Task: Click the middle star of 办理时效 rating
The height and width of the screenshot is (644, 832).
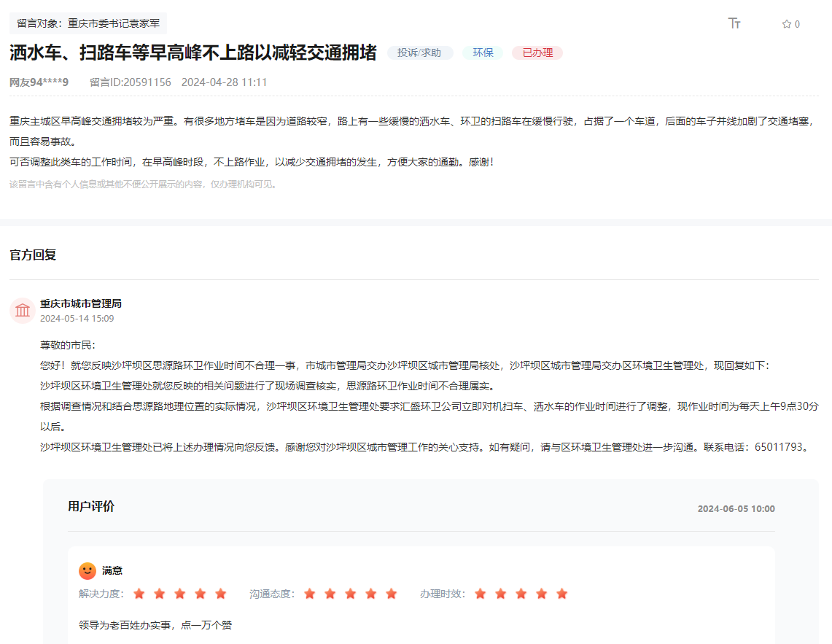Action: click(520, 594)
